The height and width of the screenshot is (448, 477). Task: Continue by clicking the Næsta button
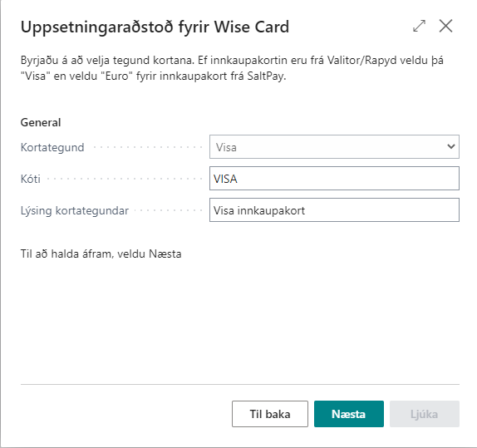349,414
